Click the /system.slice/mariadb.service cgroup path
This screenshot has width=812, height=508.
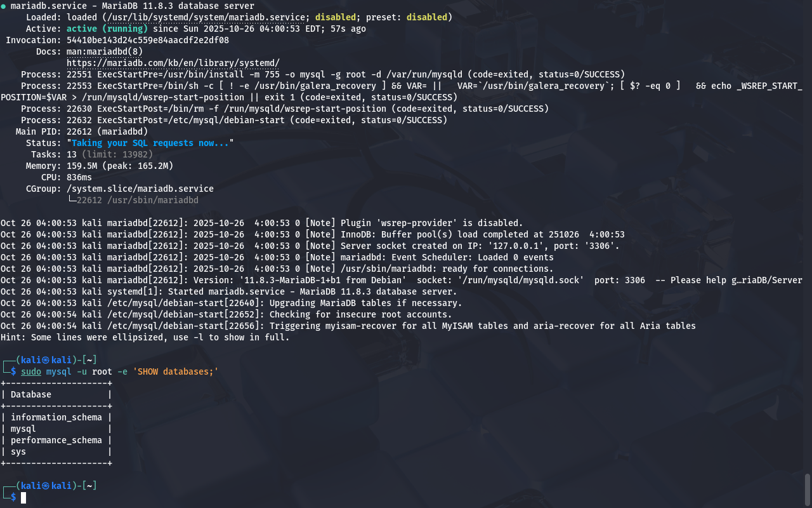(x=140, y=189)
